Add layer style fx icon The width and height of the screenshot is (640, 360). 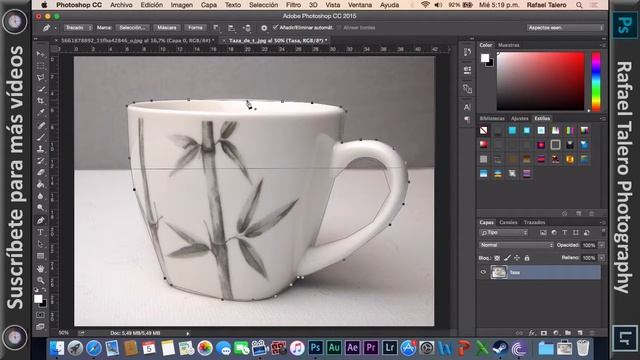point(532,333)
